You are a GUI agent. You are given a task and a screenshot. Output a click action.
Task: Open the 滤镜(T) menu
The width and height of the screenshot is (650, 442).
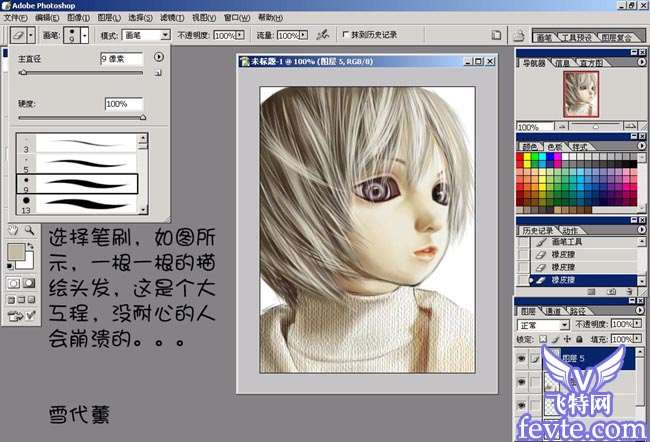click(172, 18)
